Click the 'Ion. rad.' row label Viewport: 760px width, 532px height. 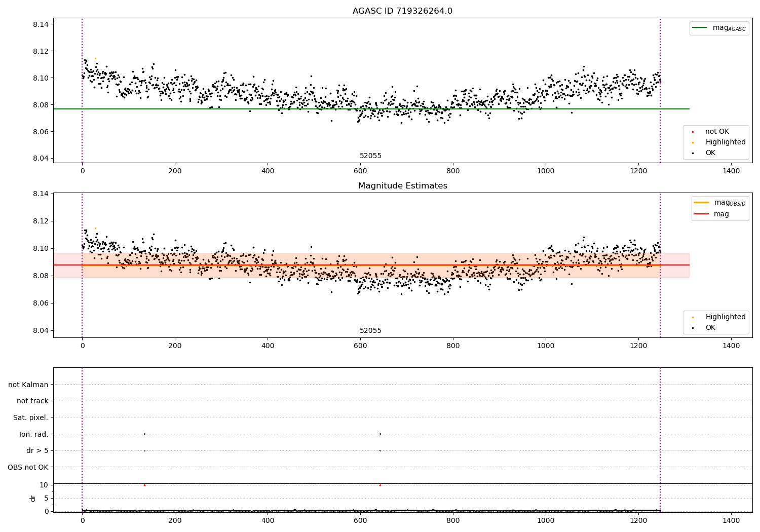[x=34, y=434]
